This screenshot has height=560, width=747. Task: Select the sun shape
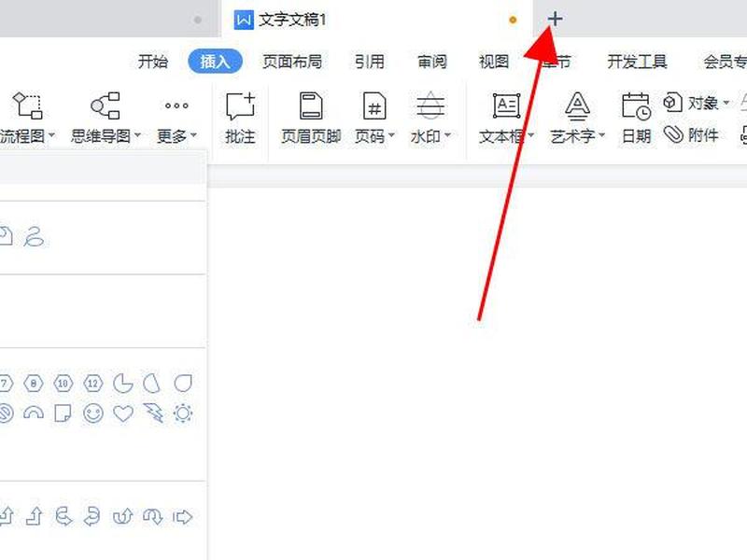click(x=183, y=413)
